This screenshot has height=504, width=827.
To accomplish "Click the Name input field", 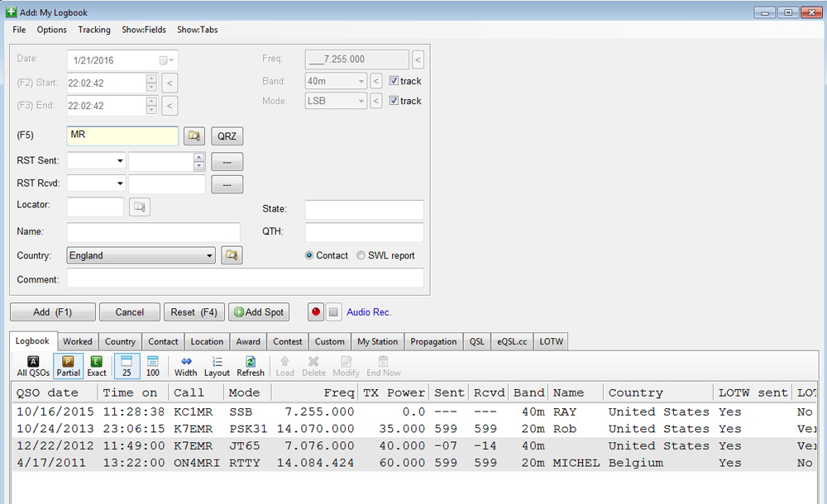I will [x=154, y=232].
